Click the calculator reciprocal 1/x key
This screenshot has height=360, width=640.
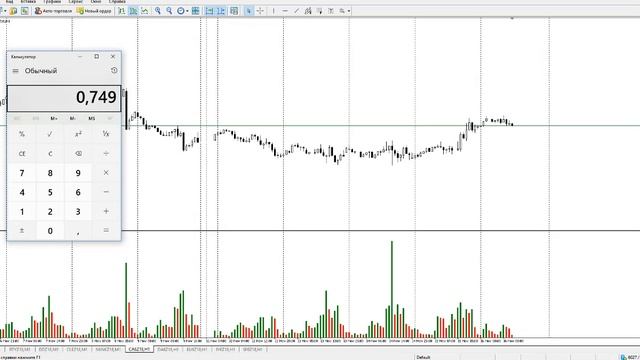(106, 134)
